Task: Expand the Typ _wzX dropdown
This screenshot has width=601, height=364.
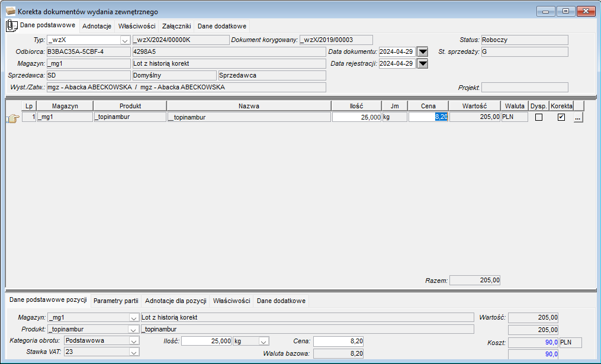Action: click(x=125, y=40)
